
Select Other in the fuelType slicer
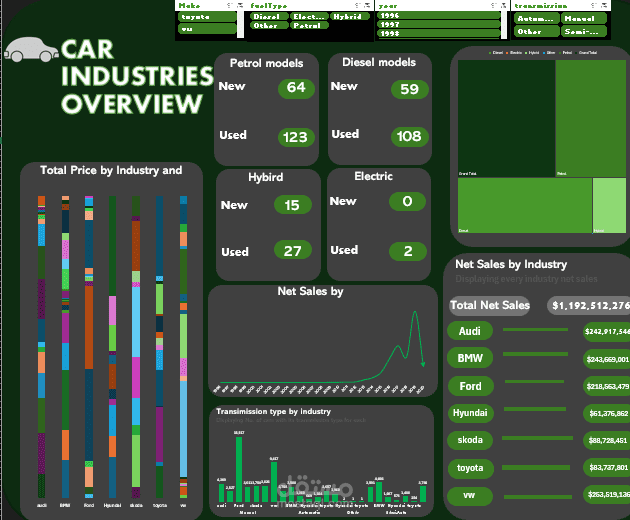[269, 25]
